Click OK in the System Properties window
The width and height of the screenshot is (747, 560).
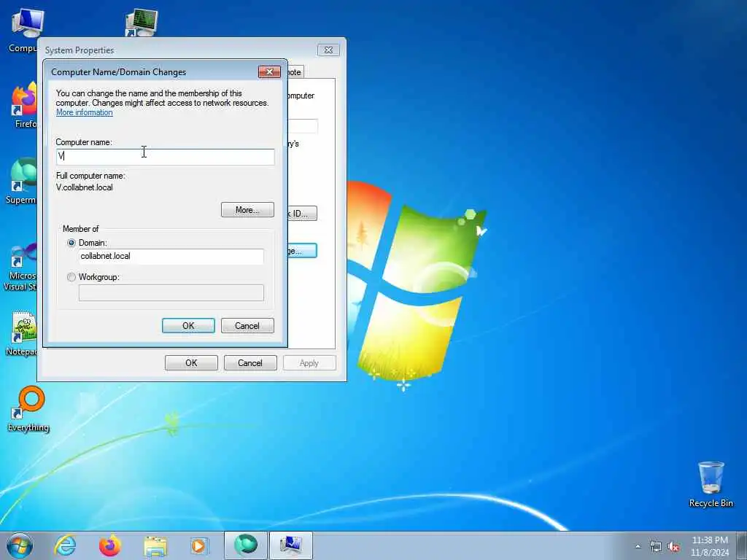(x=191, y=363)
